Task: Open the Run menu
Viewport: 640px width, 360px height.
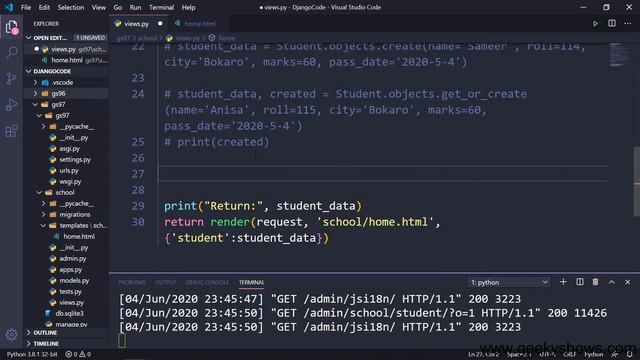Action: click(135, 7)
